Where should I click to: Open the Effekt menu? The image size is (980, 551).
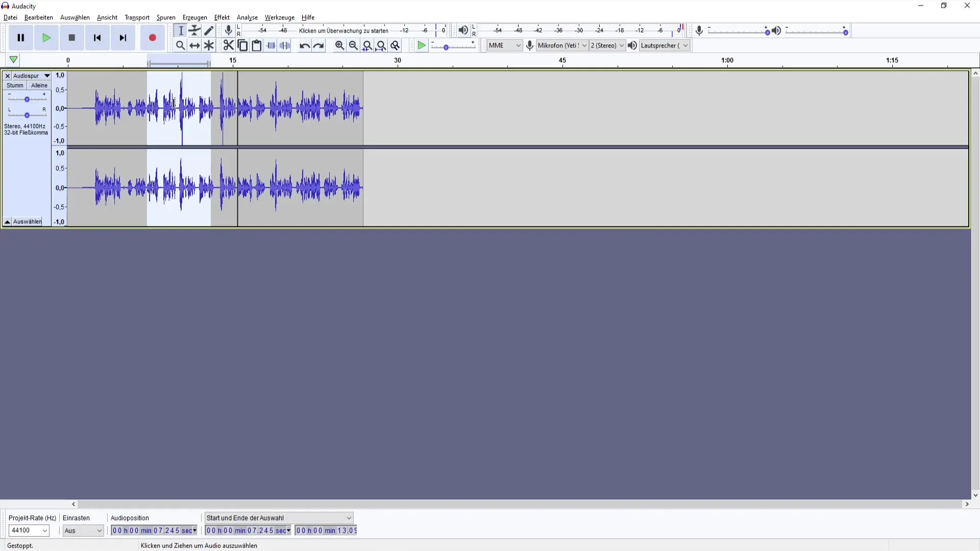[222, 17]
